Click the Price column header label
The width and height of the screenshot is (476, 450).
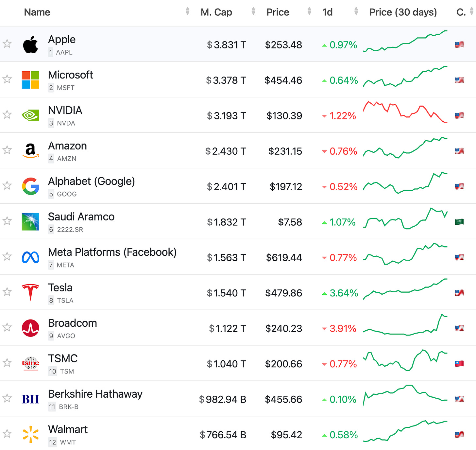278,12
